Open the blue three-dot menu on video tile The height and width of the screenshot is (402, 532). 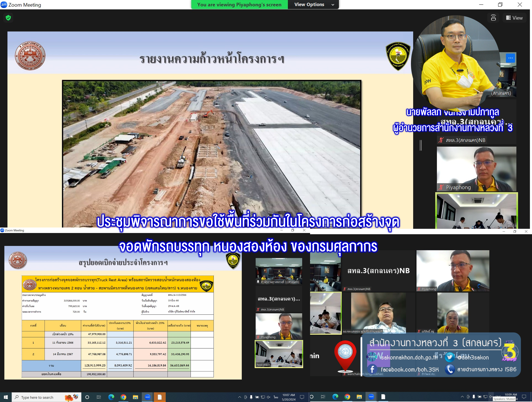click(510, 58)
